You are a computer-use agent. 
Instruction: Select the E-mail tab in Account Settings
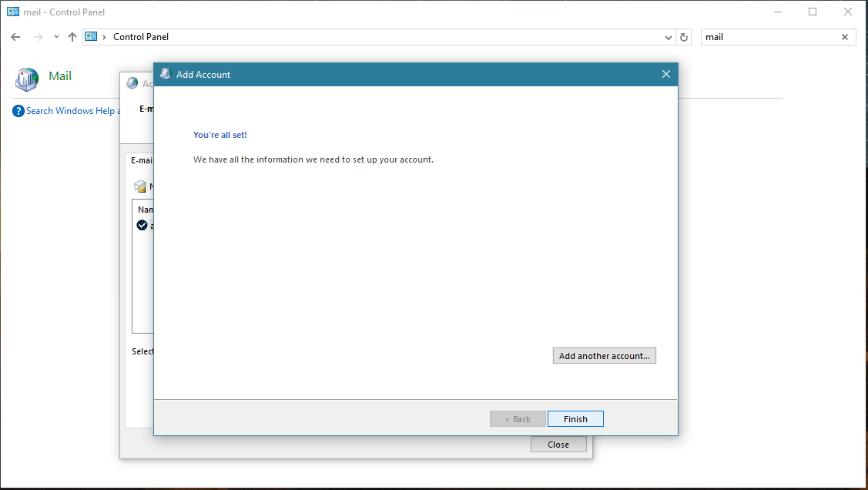coord(141,160)
